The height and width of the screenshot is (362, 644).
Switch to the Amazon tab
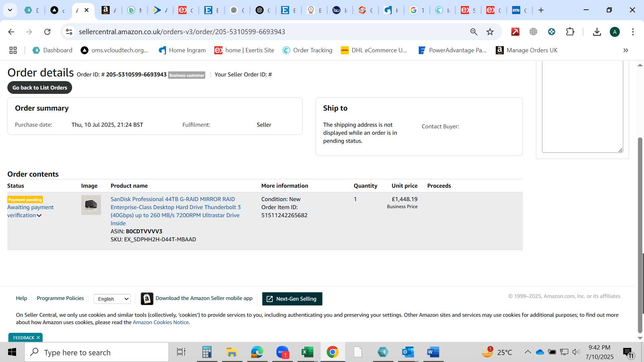pyautogui.click(x=109, y=10)
